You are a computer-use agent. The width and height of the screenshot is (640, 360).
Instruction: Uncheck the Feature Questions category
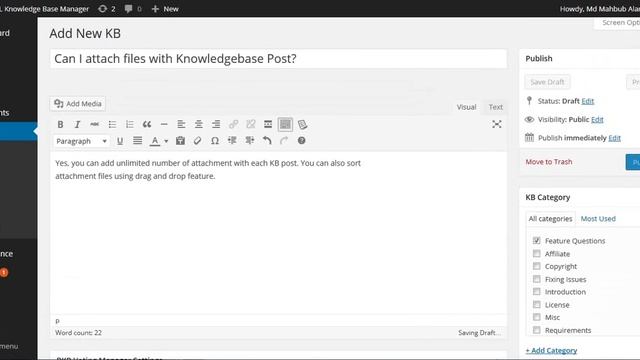coord(536,241)
